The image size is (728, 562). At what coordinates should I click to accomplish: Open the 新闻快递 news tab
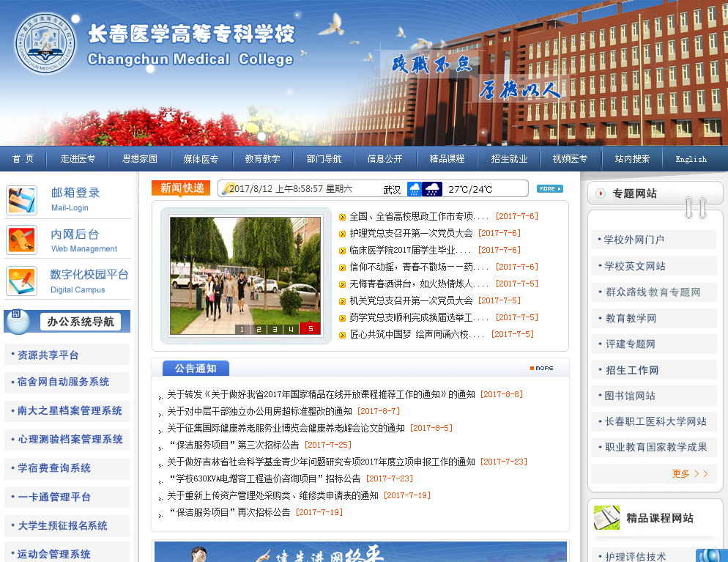click(x=181, y=188)
